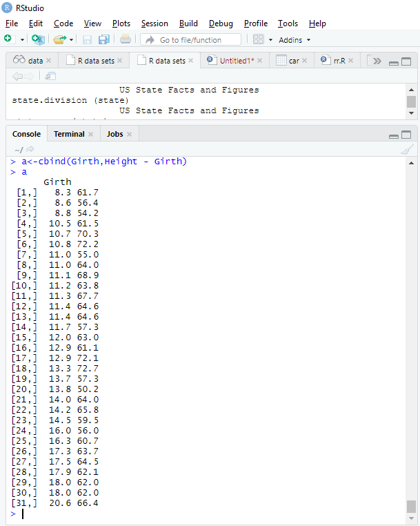Open the Code menu
Screen dimensions: 420x526
(63, 23)
